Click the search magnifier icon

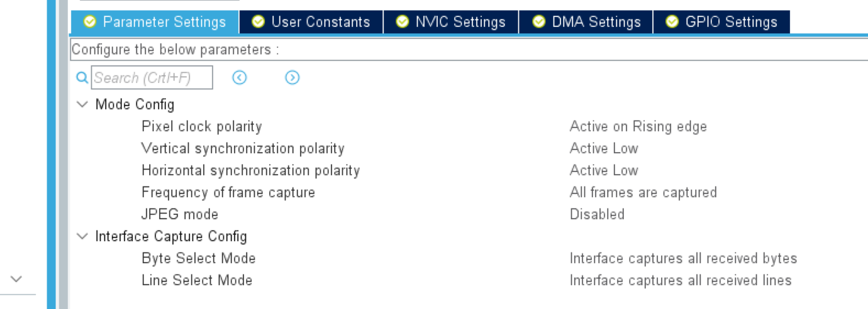pyautogui.click(x=81, y=78)
